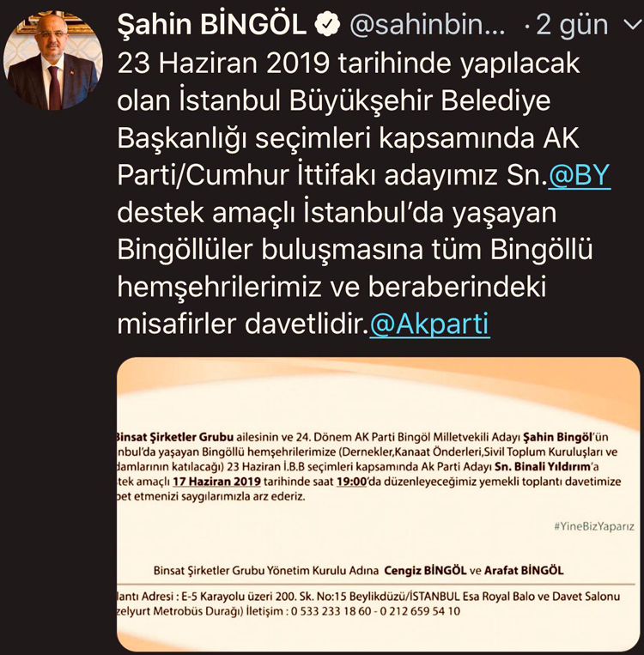Click the @sahinbin... username handle
This screenshot has width=644, height=655.
[x=427, y=25]
